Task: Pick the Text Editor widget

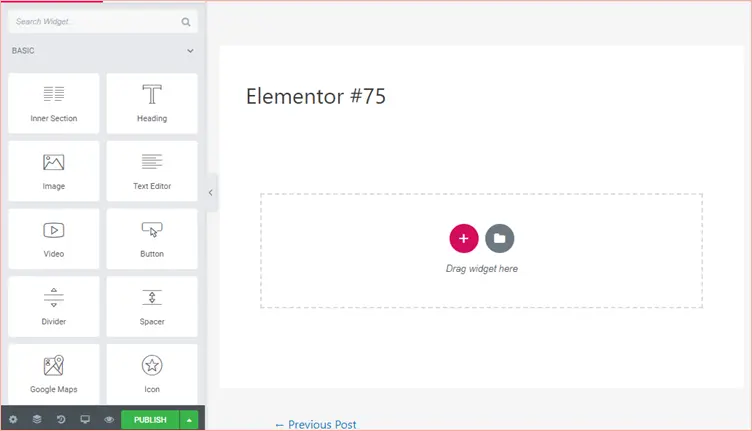Action: point(152,170)
